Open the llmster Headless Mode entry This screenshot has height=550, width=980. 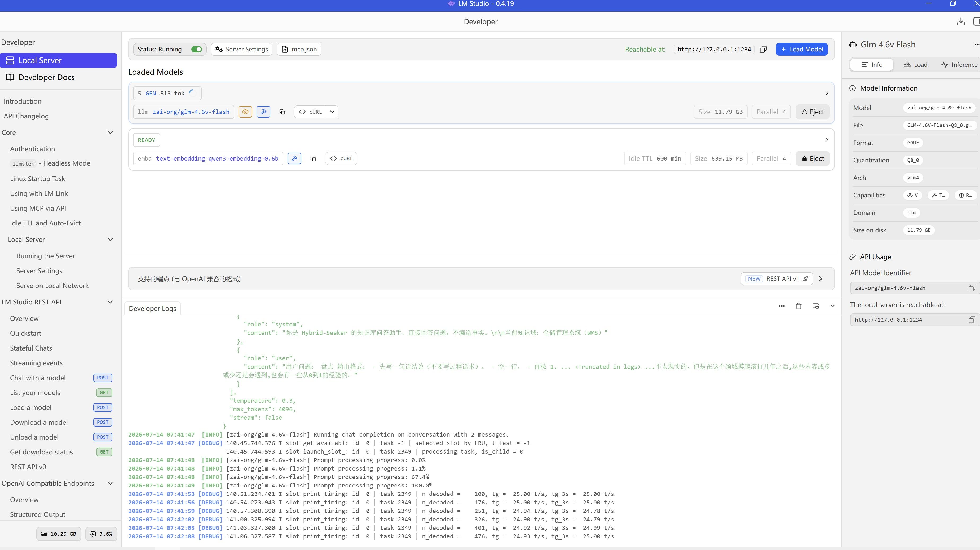pyautogui.click(x=50, y=163)
